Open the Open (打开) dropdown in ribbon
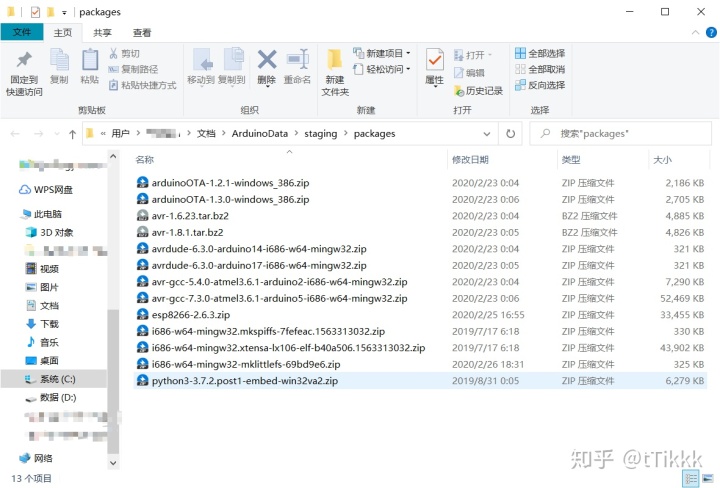Image resolution: width=720 pixels, height=488 pixels. pyautogui.click(x=472, y=55)
